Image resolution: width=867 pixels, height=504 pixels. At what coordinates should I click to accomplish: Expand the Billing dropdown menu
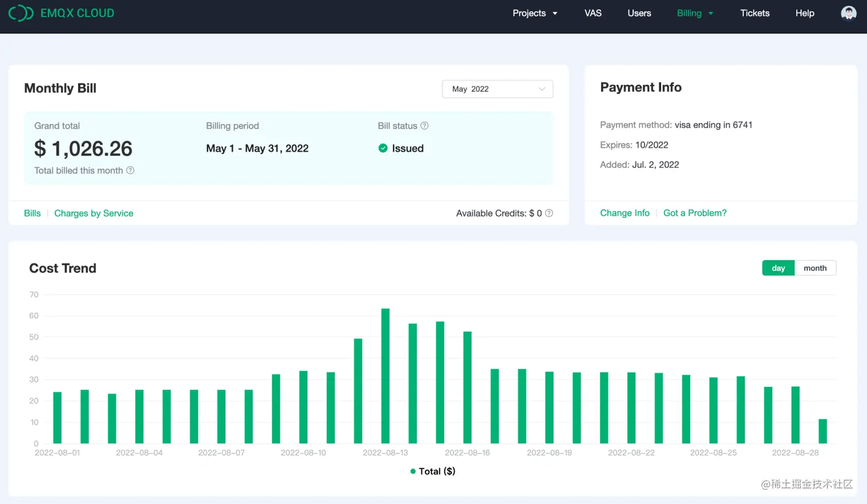695,13
